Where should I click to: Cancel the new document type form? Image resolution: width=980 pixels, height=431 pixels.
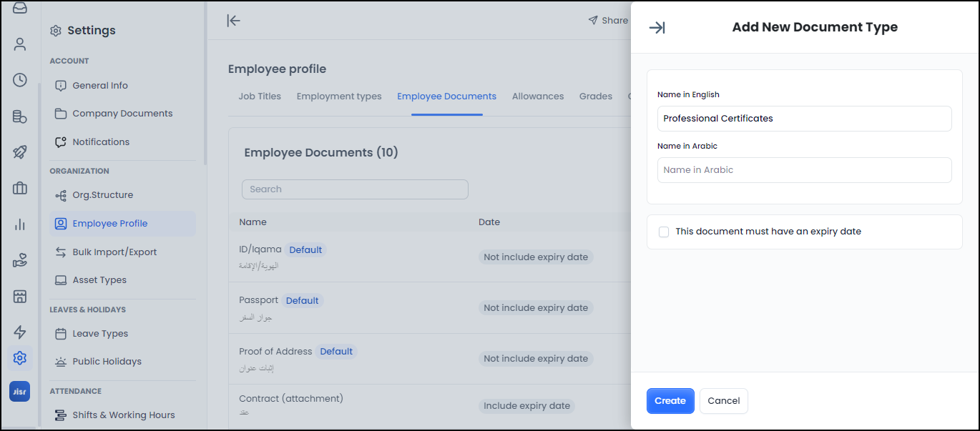tap(723, 401)
